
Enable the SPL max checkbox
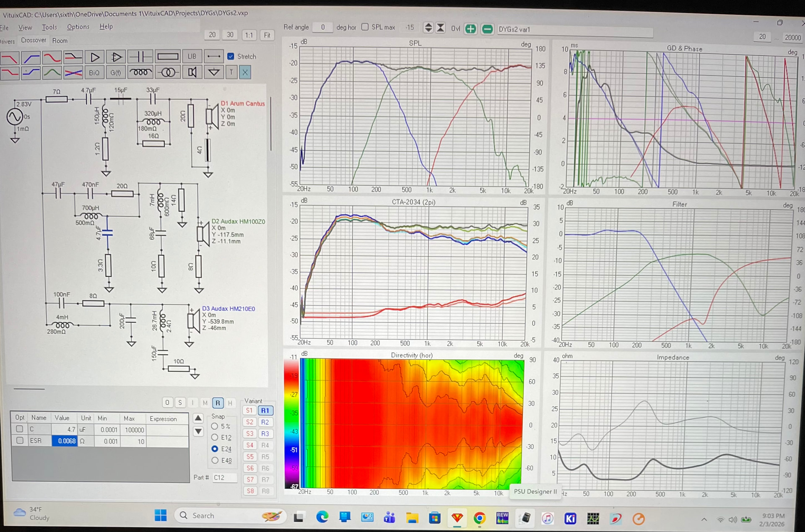pyautogui.click(x=365, y=27)
